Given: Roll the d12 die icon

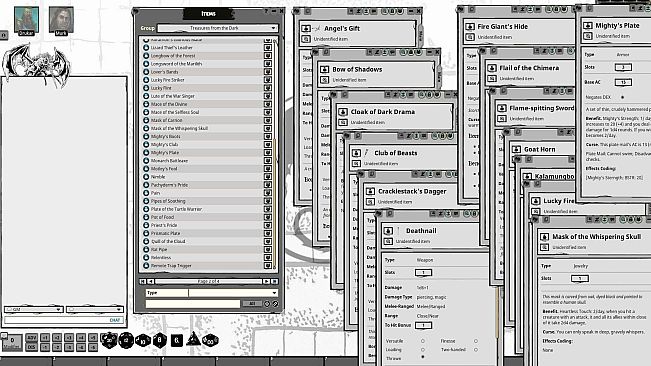Looking at the screenshot, I should coord(126,341).
